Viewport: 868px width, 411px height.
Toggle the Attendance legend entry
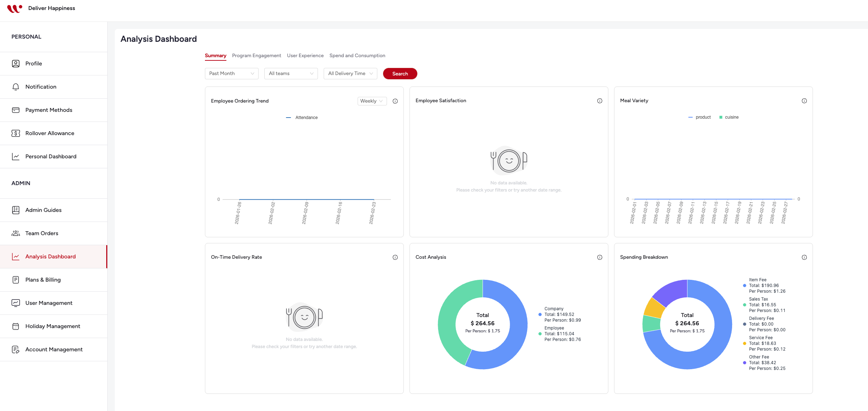pyautogui.click(x=302, y=118)
